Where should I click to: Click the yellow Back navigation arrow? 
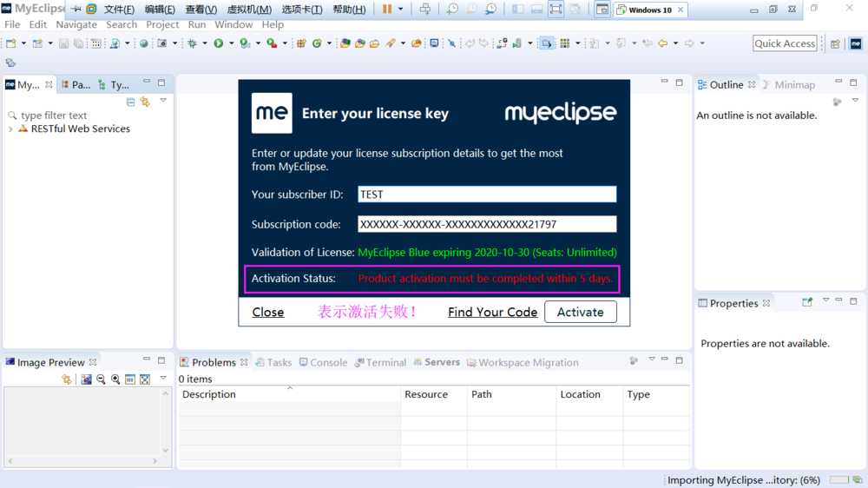point(662,43)
